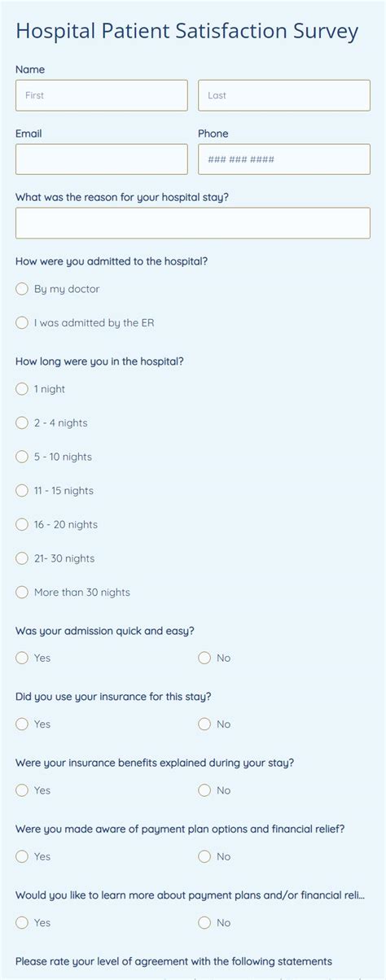Click the First name input field
386x980 pixels.
101,95
